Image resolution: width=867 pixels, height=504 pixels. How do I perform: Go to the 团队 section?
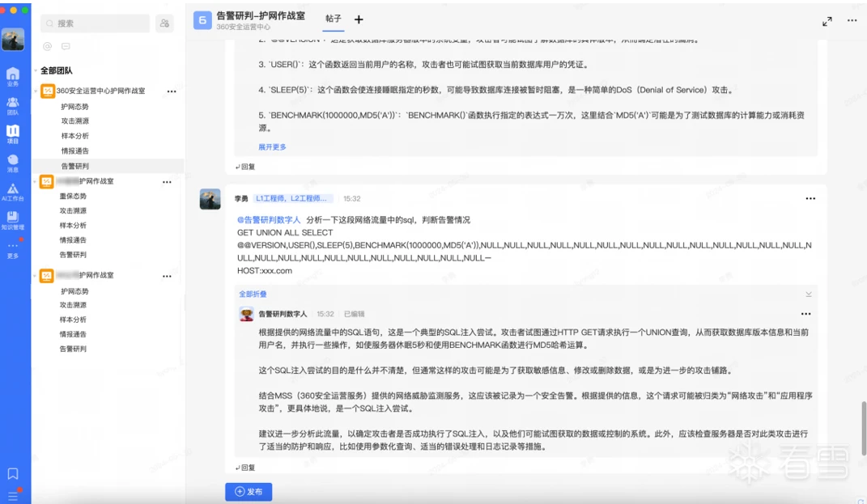point(13,104)
